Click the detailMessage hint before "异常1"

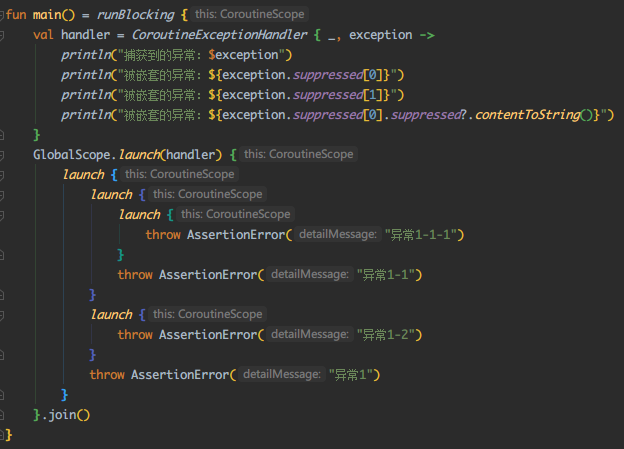point(282,375)
